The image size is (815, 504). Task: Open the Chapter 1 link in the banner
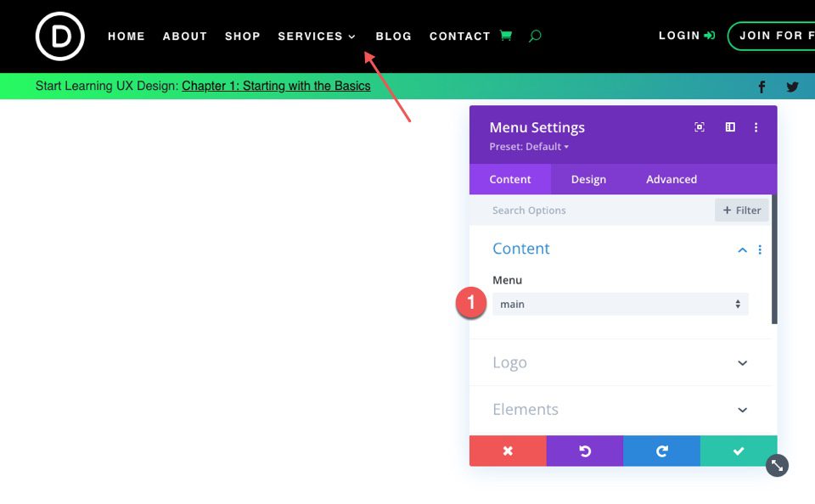[275, 86]
